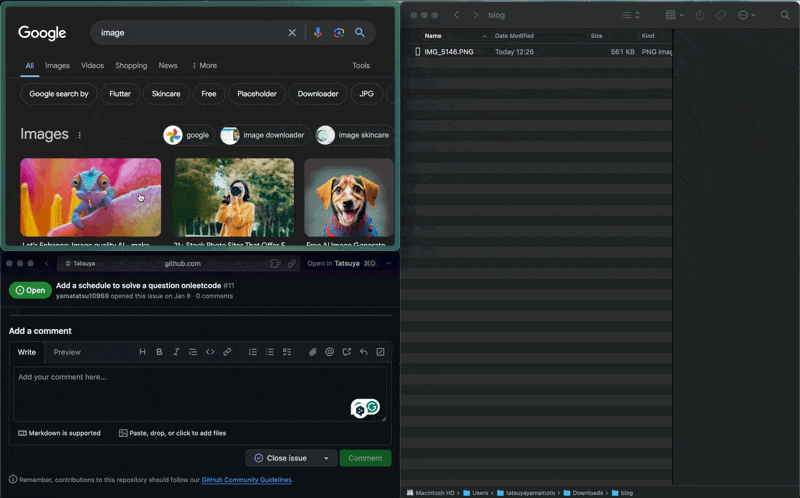This screenshot has height=498, width=800.
Task: Expand Open in Tatsuya chevron
Action: [389, 263]
